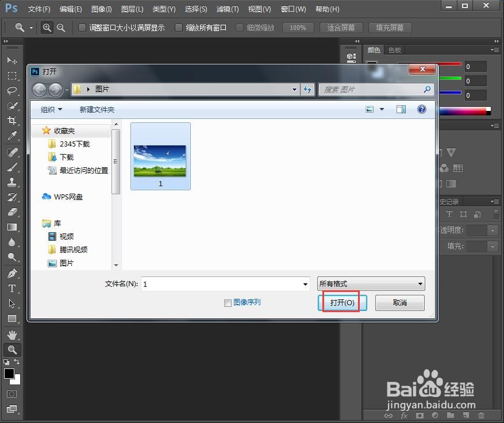Click the Zoom Out option icon
Viewport: 504px width, 423px height.
(x=61, y=28)
